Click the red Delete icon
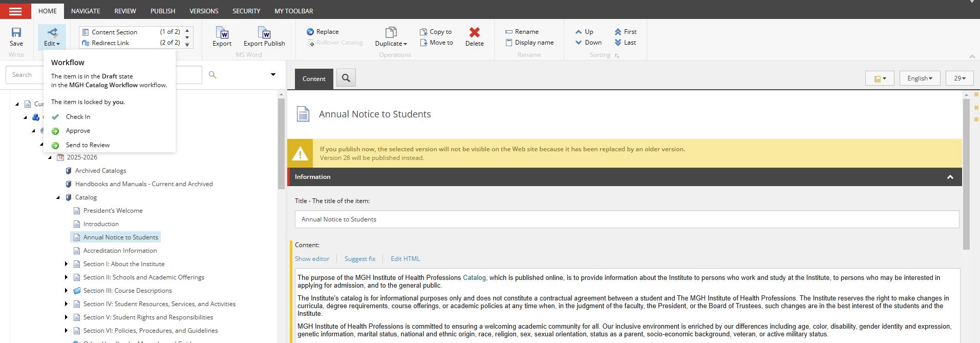Screen dimensions: 980x343 [474, 33]
